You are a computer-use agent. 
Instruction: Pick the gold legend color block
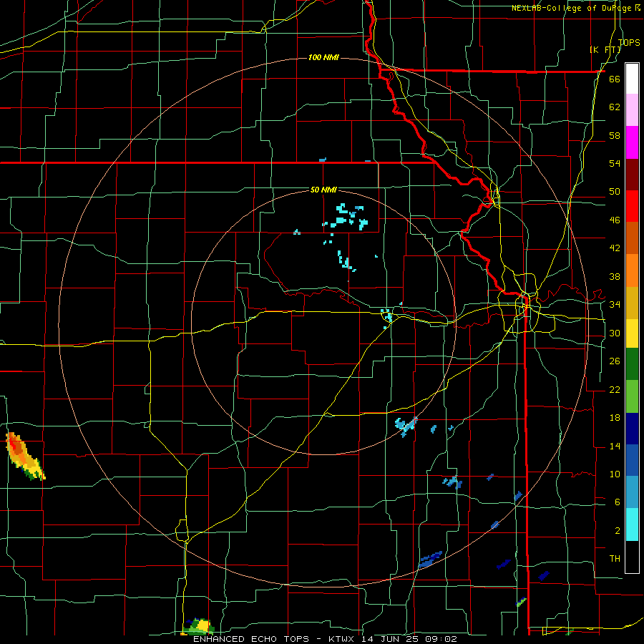632,303
